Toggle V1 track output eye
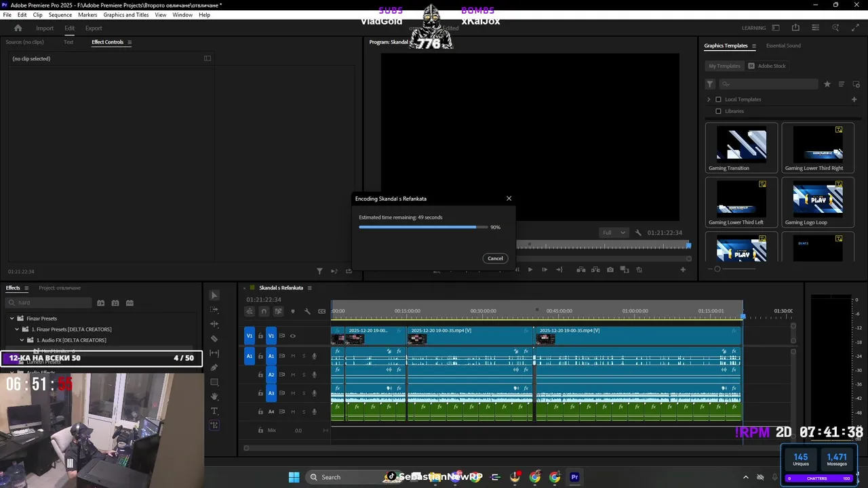868x488 pixels. coord(293,335)
